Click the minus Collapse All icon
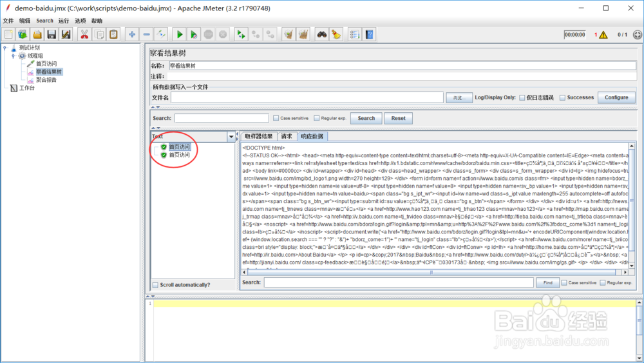The image size is (644, 363). tap(146, 35)
